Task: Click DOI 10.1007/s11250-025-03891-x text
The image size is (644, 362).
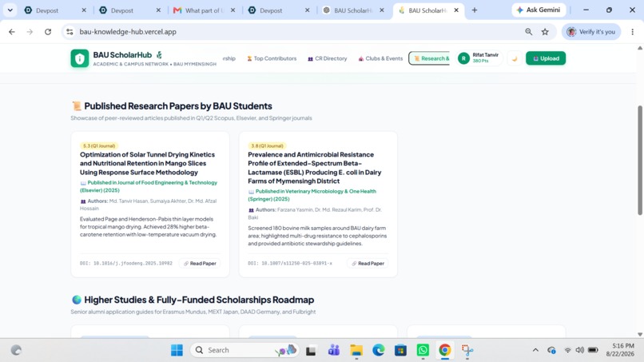Action: [290, 264]
